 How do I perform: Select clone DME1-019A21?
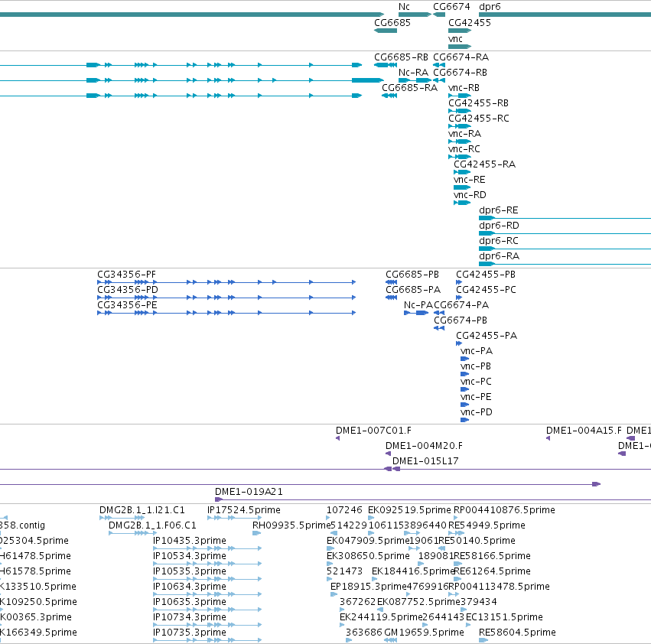249,492
